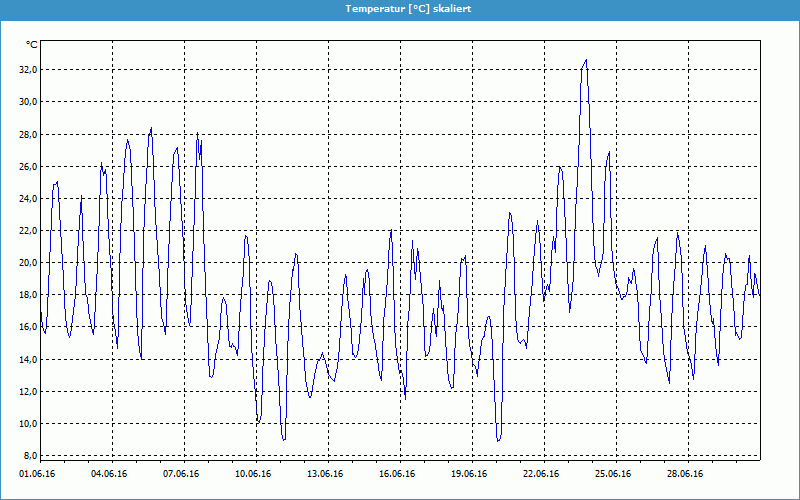Select the 16.06.16 date on x-axis
Screen dimensions: 800x500
(x=397, y=474)
